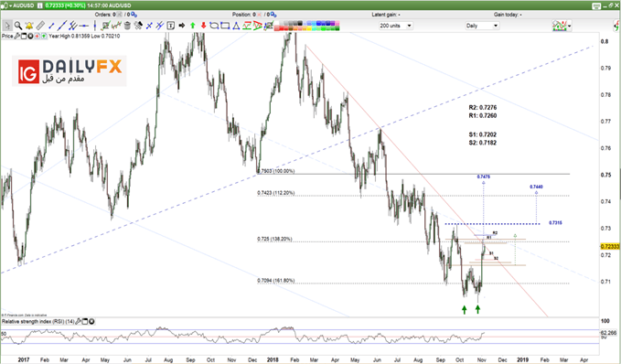This screenshot has width=621, height=364.
Task: Click the info icon next to AUDUSD
Action: click(x=40, y=5)
